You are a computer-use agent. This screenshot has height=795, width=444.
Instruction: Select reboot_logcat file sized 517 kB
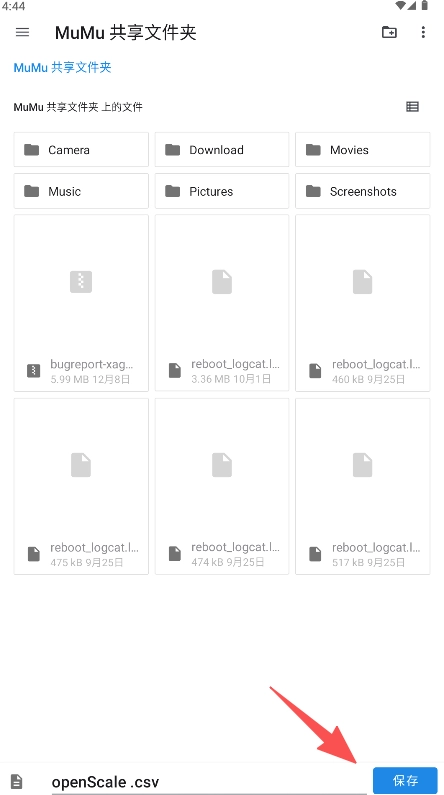[363, 486]
